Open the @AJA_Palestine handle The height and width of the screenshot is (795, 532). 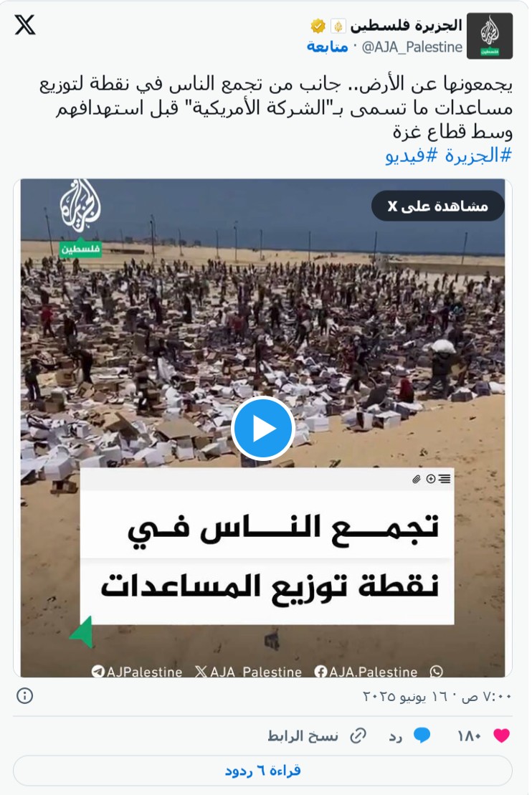click(412, 47)
